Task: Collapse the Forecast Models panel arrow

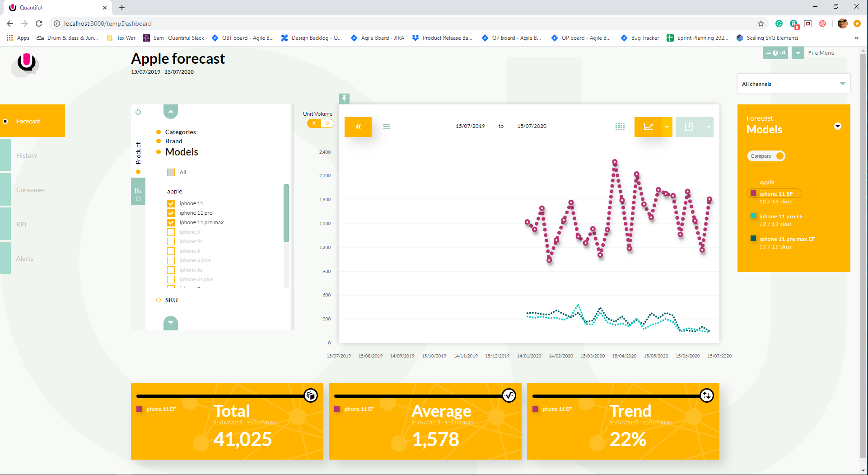Action: point(838,127)
